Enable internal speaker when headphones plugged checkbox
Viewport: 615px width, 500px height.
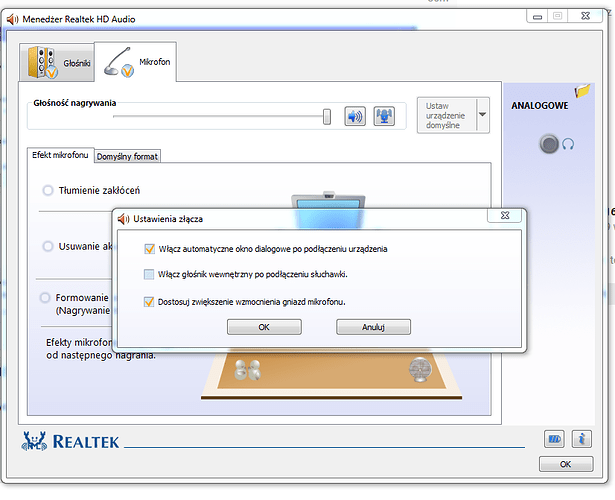click(x=150, y=274)
